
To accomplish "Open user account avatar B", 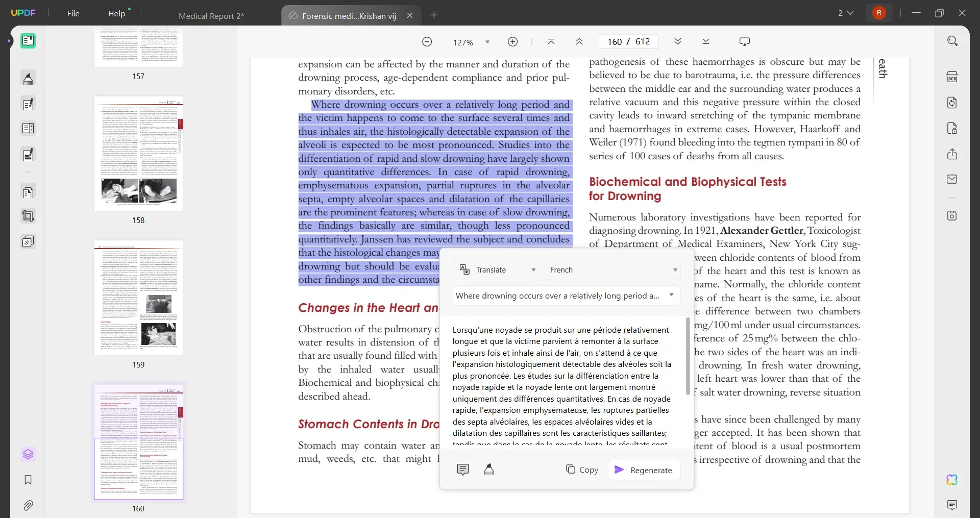I will click(879, 13).
